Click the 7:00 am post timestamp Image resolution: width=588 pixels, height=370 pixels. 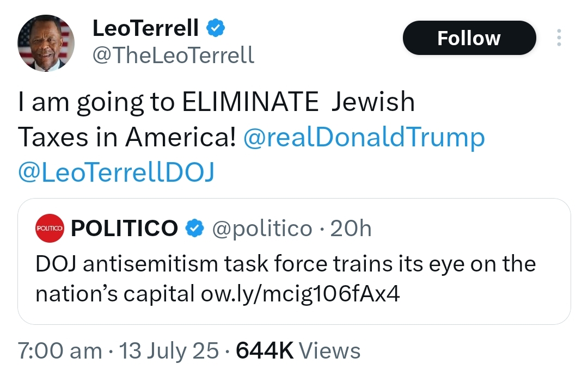click(60, 351)
